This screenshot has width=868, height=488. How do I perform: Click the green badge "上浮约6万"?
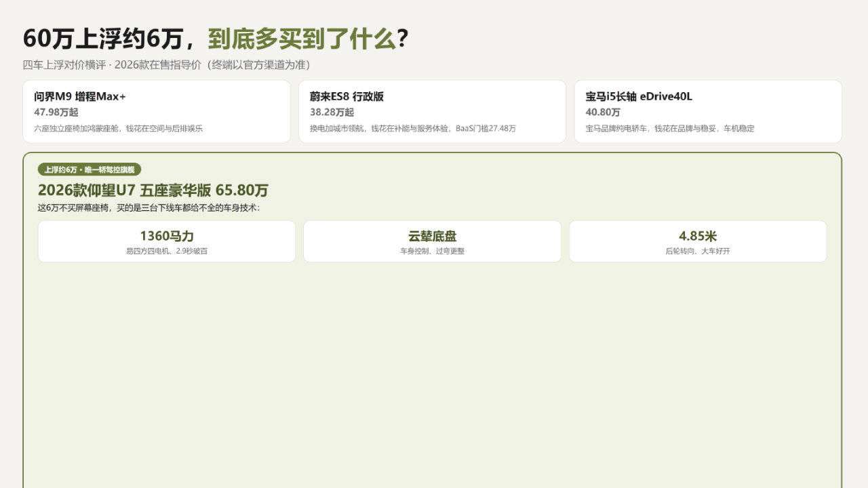coord(90,169)
